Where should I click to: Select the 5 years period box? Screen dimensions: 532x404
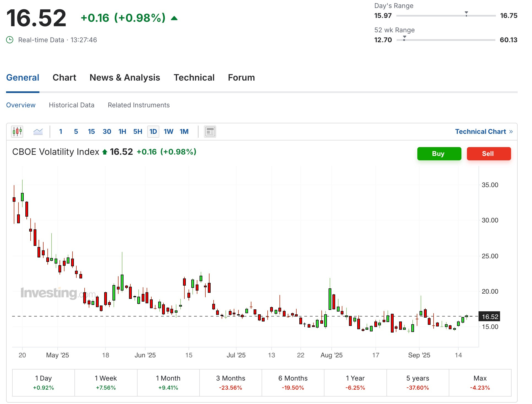tap(417, 382)
